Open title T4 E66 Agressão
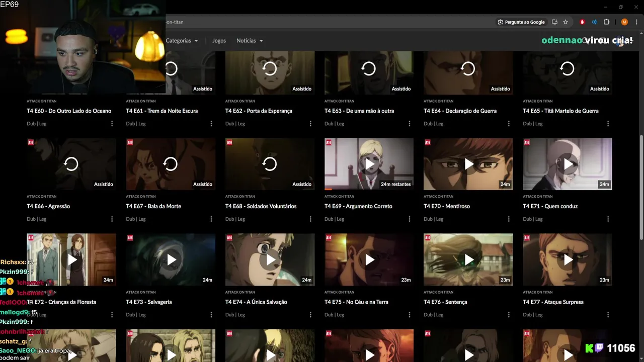The image size is (644, 362). pos(48,206)
